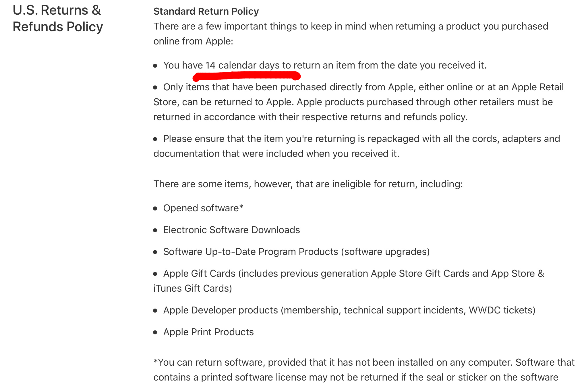Image resolution: width=588 pixels, height=386 pixels.
Task: Click the 'online from Apple:' intro line
Action: point(193,41)
